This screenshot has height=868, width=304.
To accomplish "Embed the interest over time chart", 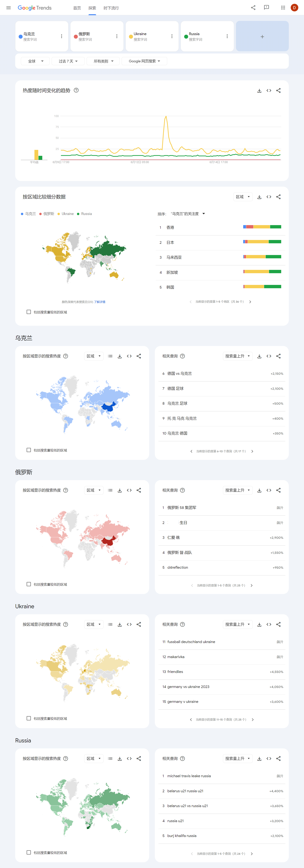I will tap(269, 91).
